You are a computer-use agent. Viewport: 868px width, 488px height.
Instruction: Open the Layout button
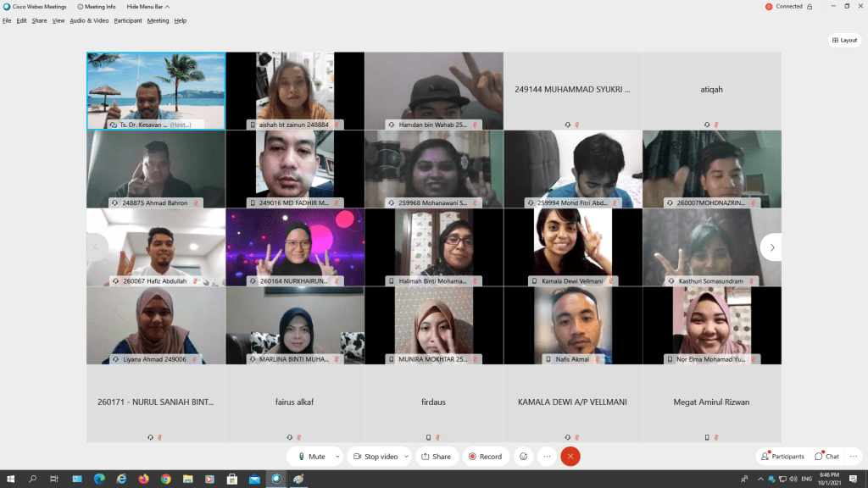844,40
